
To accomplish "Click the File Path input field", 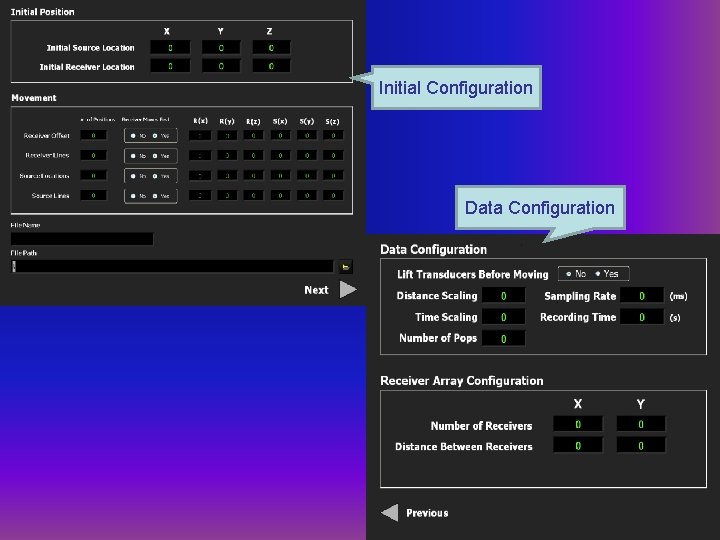I will coord(172,266).
